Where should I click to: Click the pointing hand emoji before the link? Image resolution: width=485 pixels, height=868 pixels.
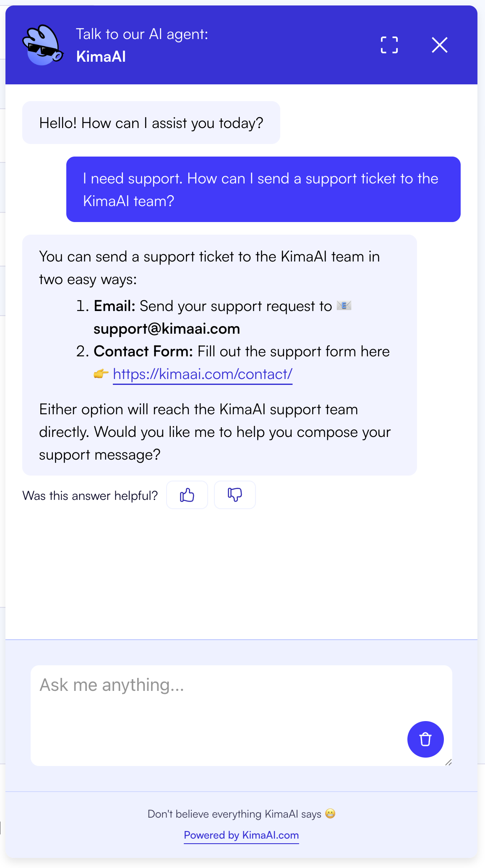click(x=101, y=374)
